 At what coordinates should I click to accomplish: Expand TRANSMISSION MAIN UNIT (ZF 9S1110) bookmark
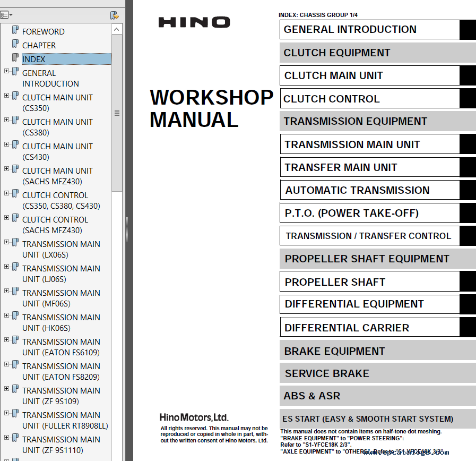click(7, 437)
